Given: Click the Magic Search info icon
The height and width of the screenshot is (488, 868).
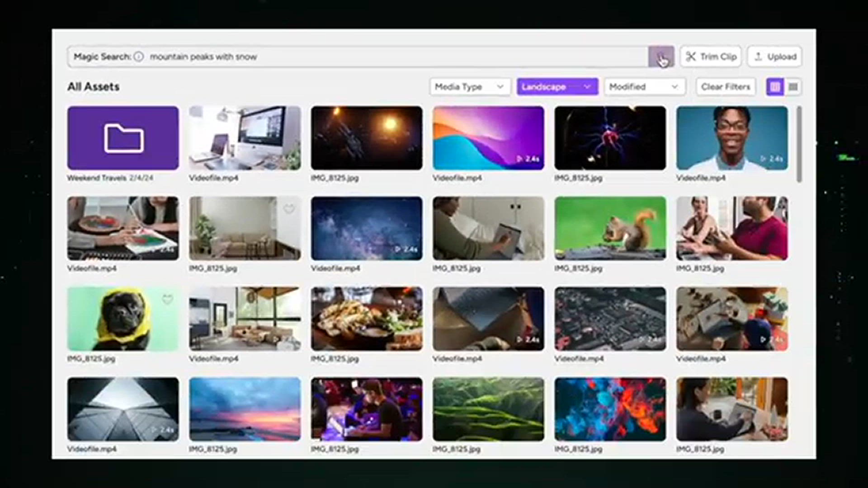Looking at the screenshot, I should tap(139, 57).
